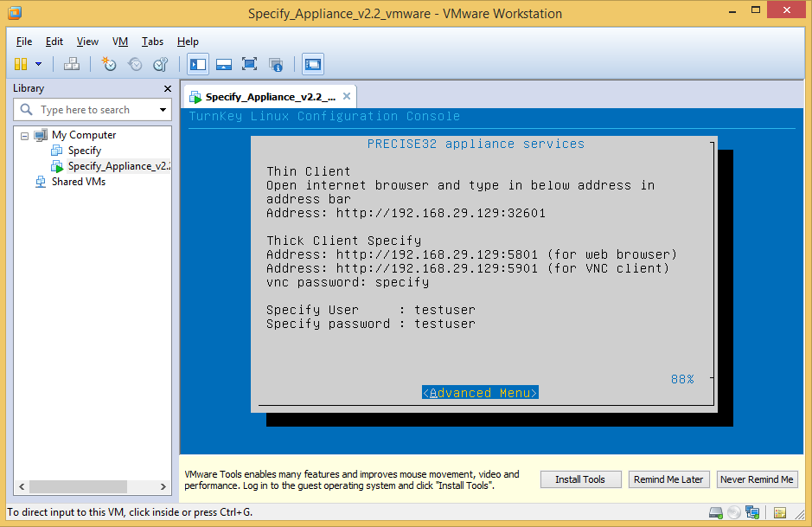Click Send Ctrl+Alt+Del toolbar icon
Viewport: 812px width, 527px height.
pos(72,64)
